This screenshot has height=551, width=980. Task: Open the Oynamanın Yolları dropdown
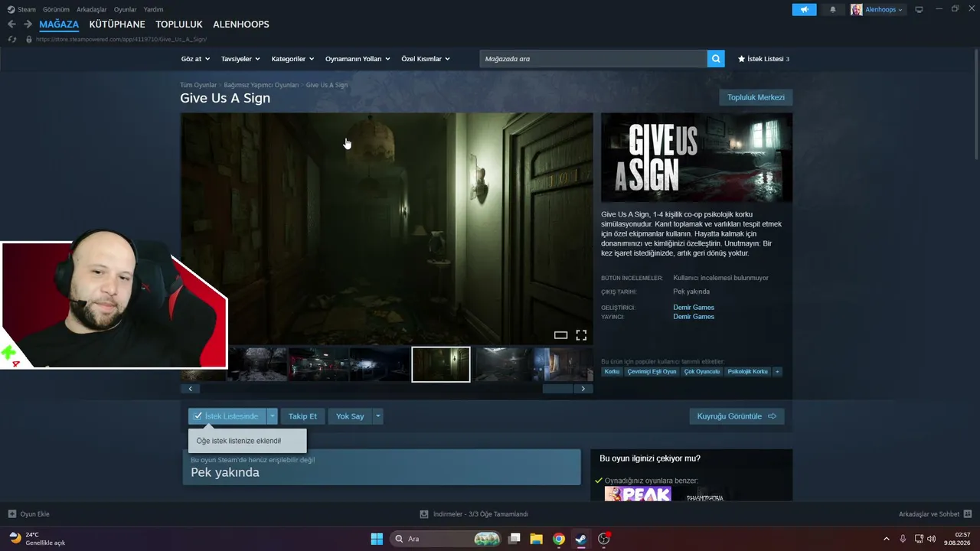tap(358, 59)
